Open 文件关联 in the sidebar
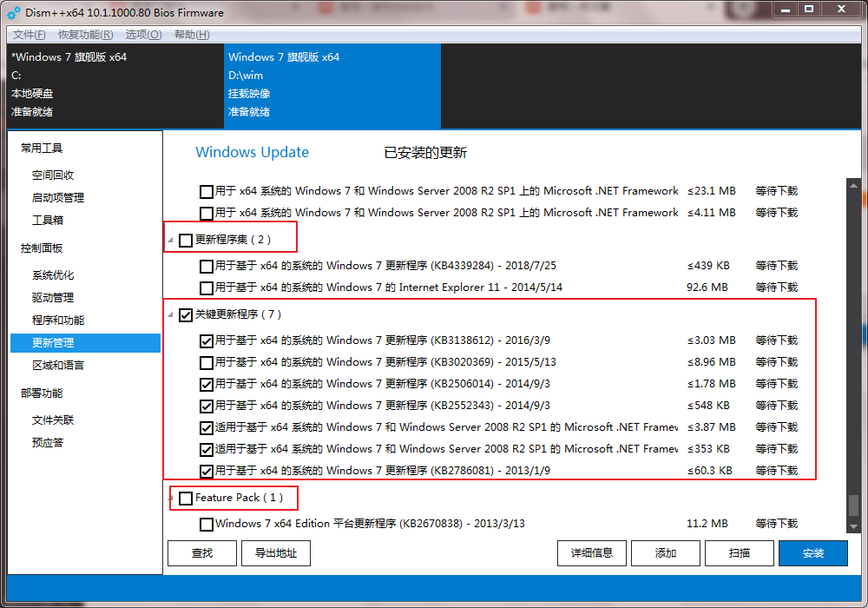The width and height of the screenshot is (868, 608). (x=53, y=420)
